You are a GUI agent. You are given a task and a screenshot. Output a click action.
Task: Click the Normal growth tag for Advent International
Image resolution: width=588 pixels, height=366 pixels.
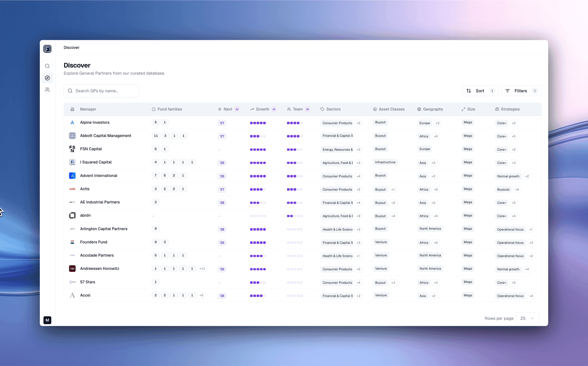(x=508, y=176)
